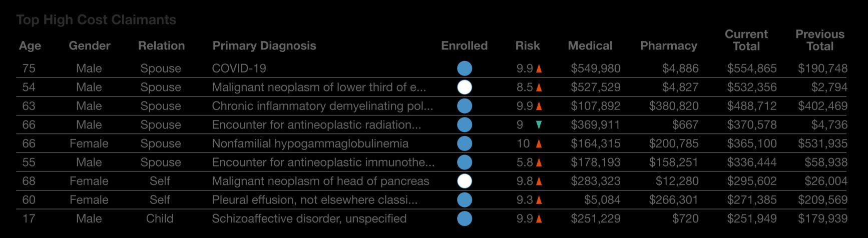Click red risk arrow beside 8.5 score

[x=539, y=87]
